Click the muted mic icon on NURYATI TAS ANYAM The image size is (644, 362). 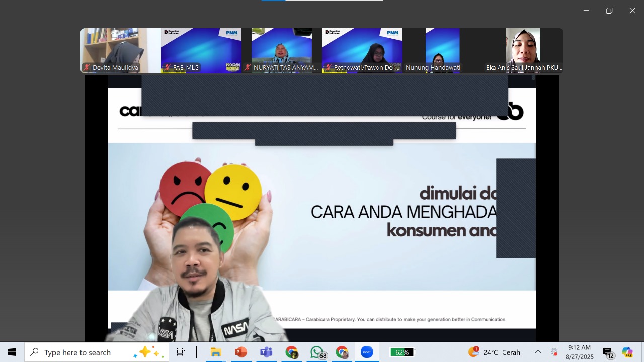point(248,67)
